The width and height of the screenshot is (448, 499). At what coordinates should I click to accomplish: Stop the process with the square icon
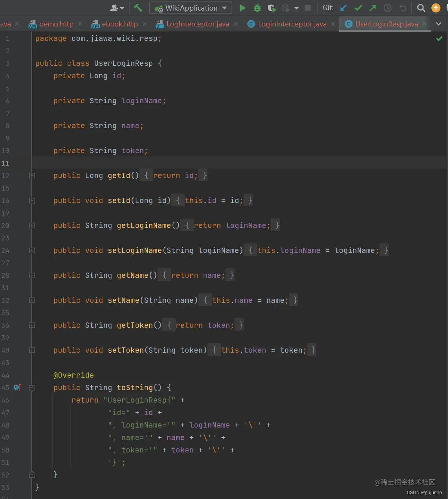point(308,8)
